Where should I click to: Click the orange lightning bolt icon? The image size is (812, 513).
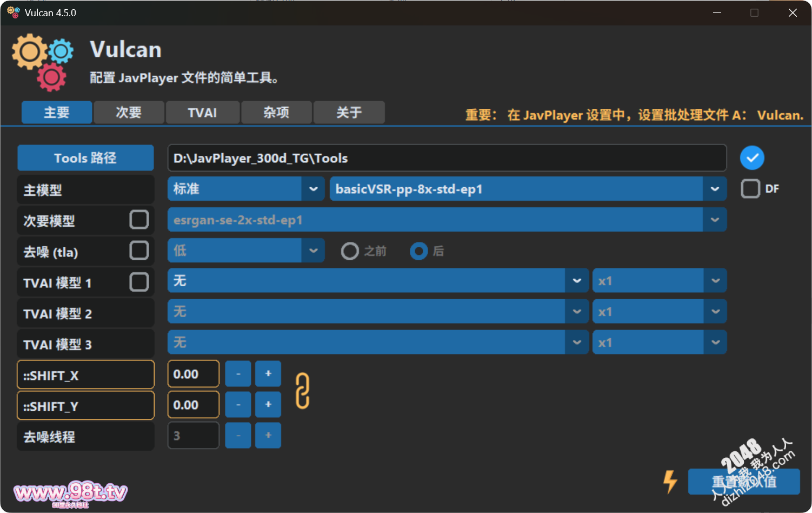pos(670,481)
